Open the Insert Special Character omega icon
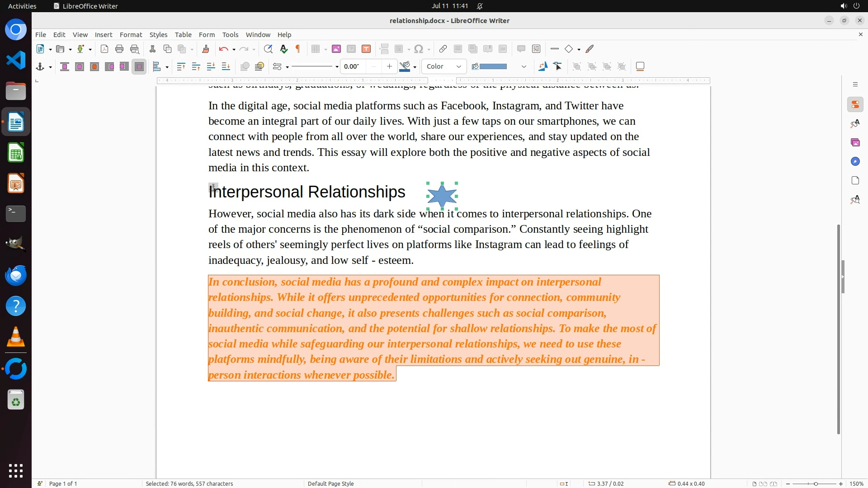The image size is (868, 488). tap(419, 49)
